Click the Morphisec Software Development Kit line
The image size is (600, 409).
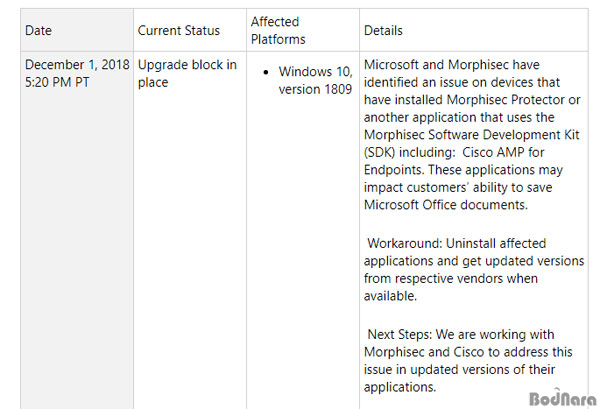[471, 135]
